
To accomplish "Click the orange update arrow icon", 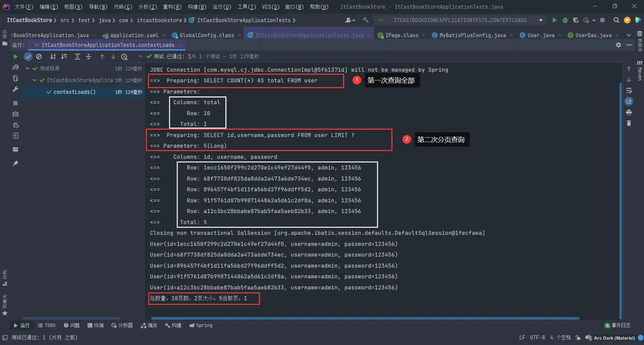I will click(x=627, y=20).
